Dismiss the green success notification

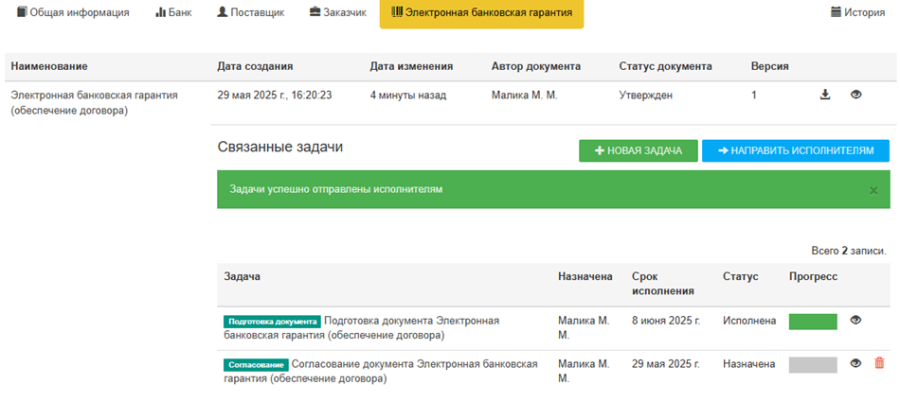pos(873,189)
